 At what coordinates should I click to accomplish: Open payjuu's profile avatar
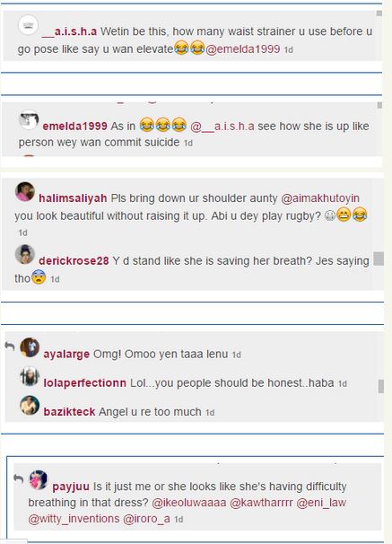pos(39,480)
